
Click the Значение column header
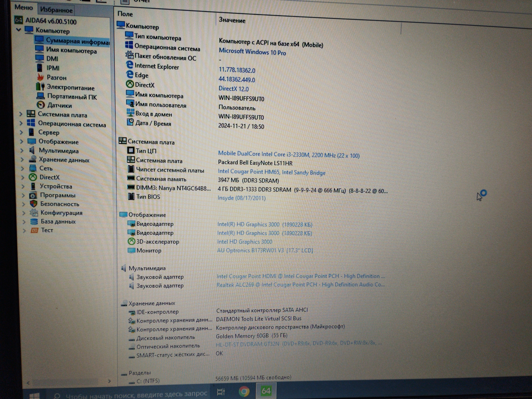pyautogui.click(x=232, y=20)
